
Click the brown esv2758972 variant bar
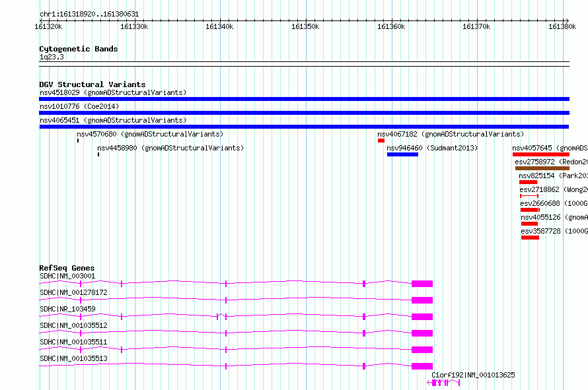(x=542, y=168)
